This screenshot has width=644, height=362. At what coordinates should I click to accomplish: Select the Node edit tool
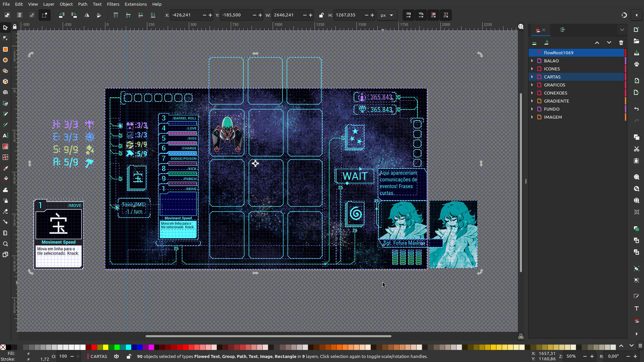pos(5,38)
